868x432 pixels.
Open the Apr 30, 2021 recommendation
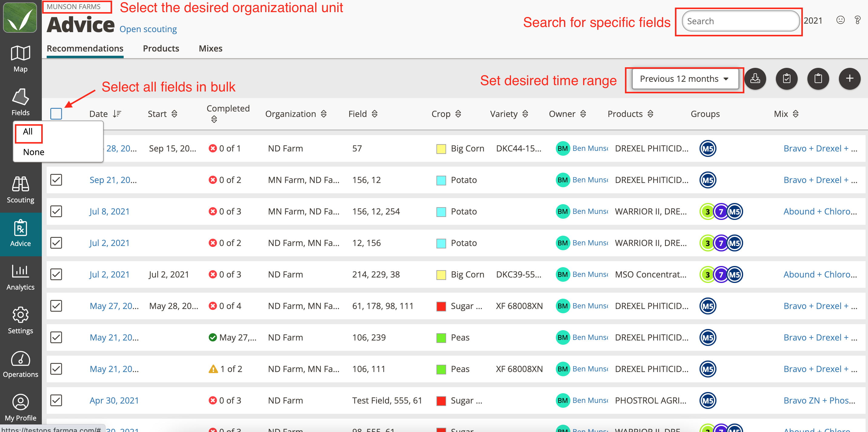114,400
